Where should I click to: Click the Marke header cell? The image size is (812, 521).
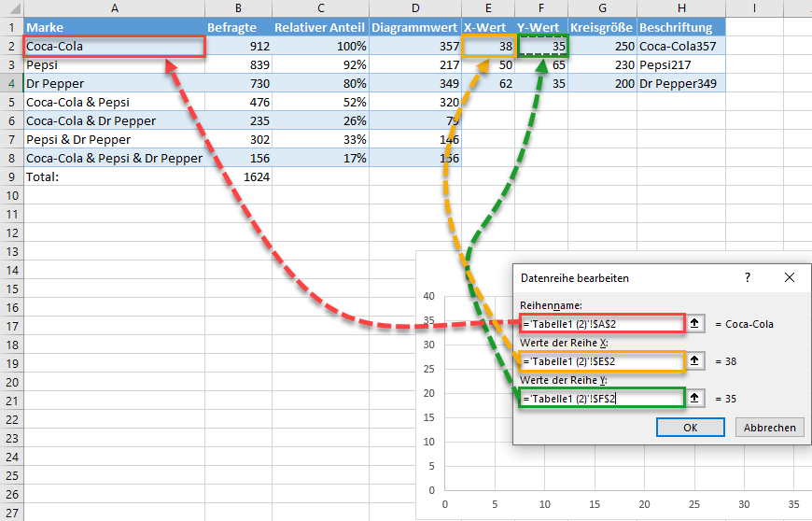(115, 27)
